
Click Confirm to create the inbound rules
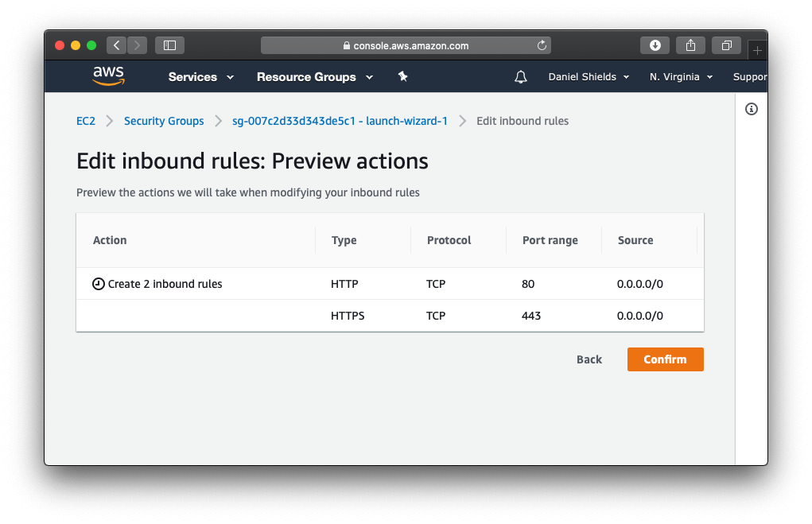pos(665,359)
